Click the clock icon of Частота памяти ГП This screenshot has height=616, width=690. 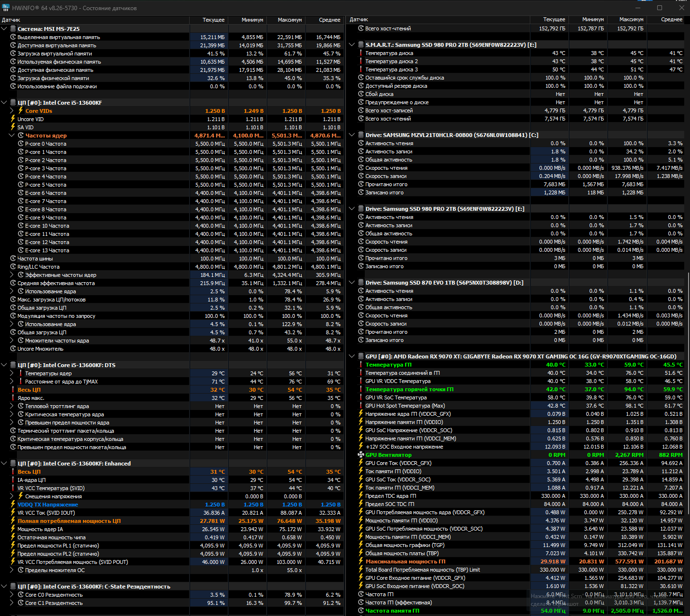(361, 611)
